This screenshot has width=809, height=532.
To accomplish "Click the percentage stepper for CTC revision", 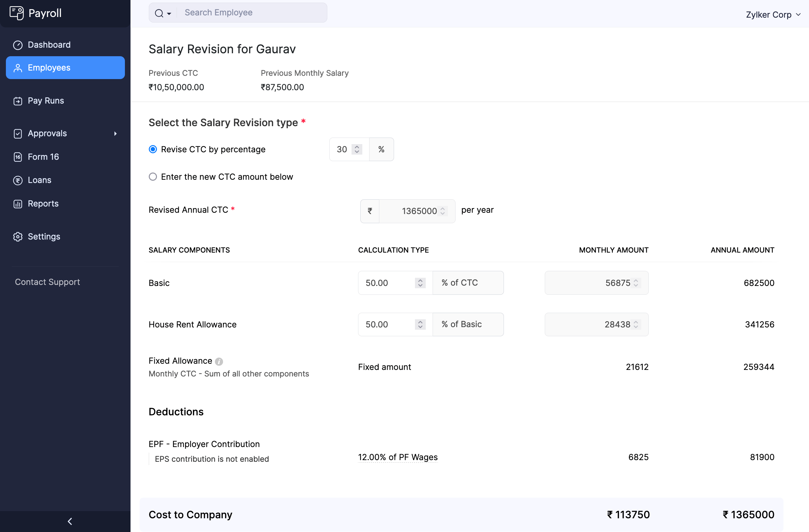I will click(357, 149).
